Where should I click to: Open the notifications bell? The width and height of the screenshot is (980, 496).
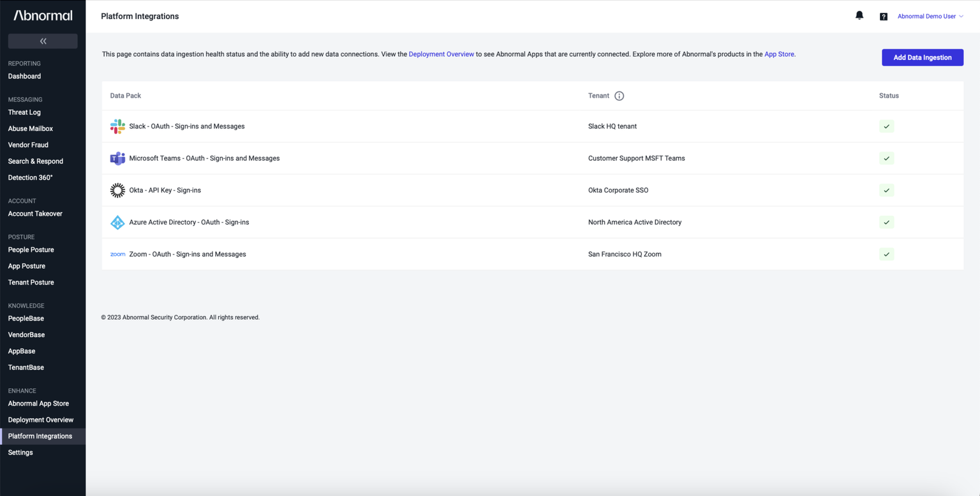coord(859,16)
